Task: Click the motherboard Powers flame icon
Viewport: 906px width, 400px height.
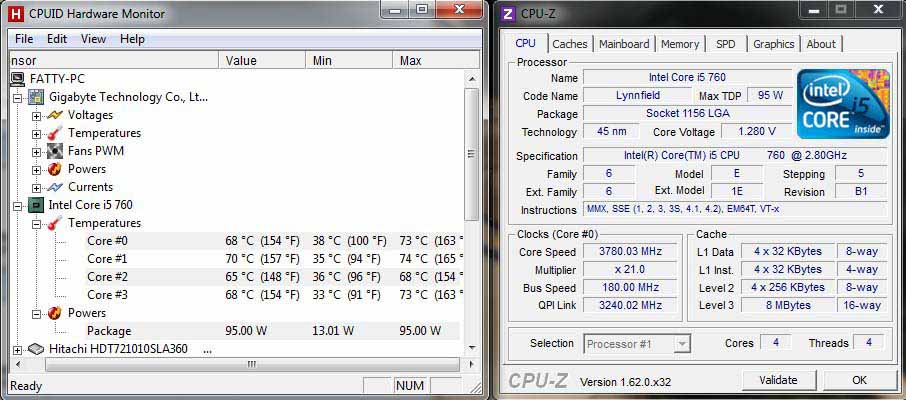Action: coord(55,169)
